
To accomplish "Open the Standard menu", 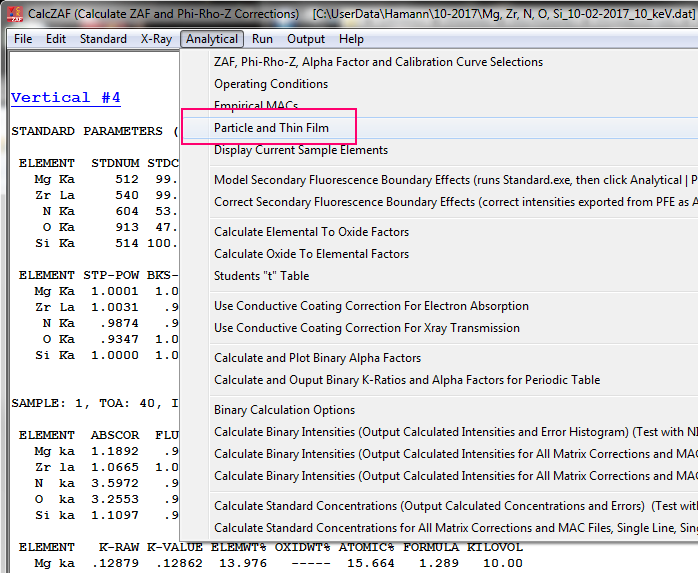I will (x=103, y=39).
